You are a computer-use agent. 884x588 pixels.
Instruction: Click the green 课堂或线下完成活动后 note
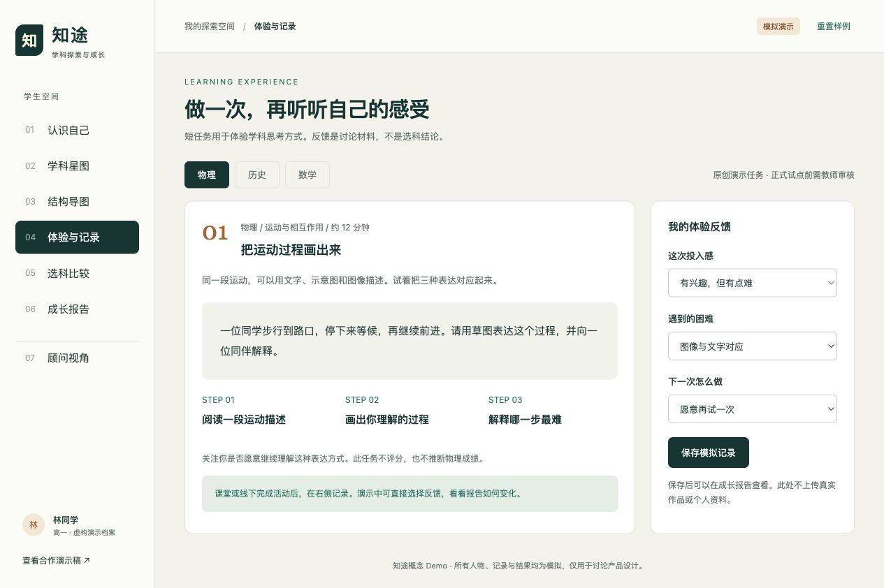click(x=410, y=493)
